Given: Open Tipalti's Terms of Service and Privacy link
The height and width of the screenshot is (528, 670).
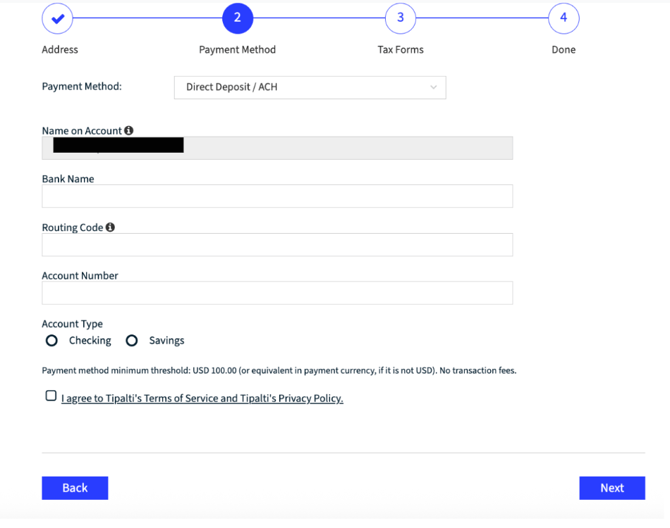Looking at the screenshot, I should coord(202,399).
